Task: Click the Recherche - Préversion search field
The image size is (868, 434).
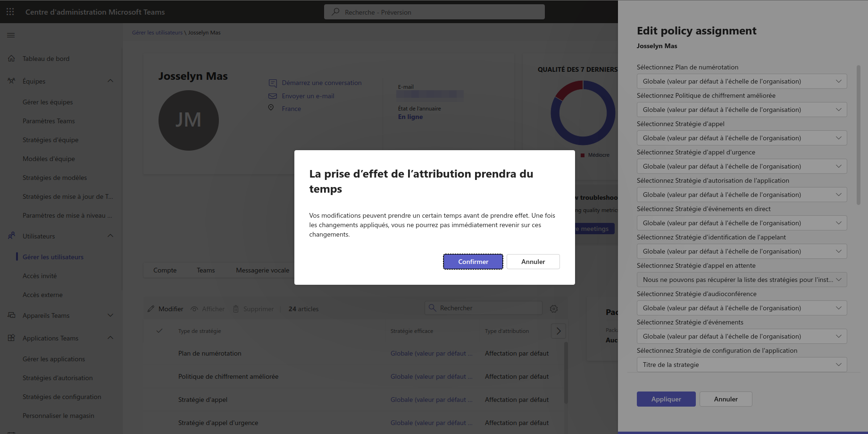Action: click(x=434, y=12)
